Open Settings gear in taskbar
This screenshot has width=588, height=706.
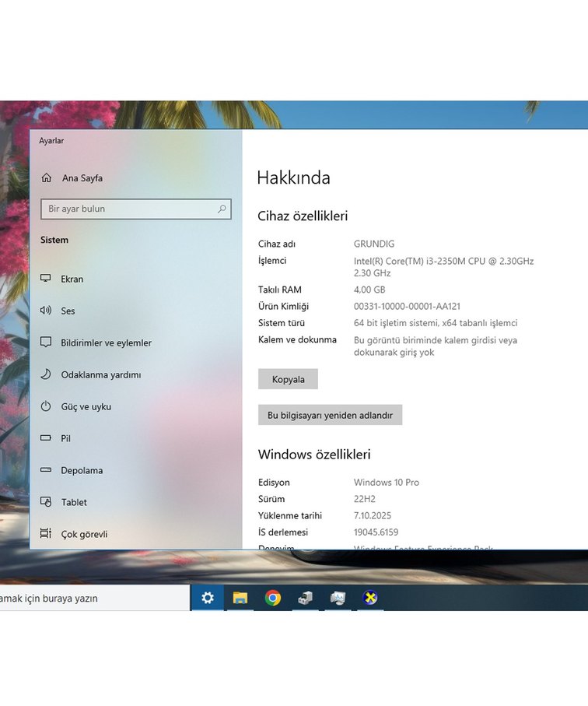(208, 598)
